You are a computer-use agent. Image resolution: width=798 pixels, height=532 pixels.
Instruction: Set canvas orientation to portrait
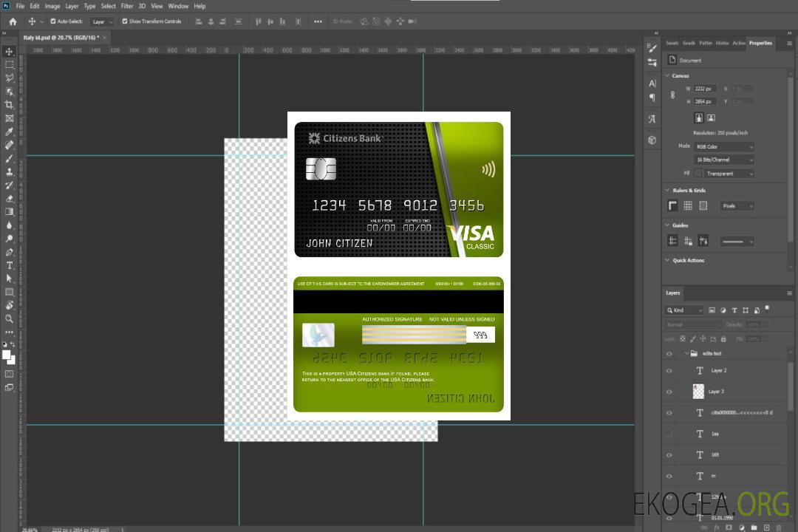699,118
